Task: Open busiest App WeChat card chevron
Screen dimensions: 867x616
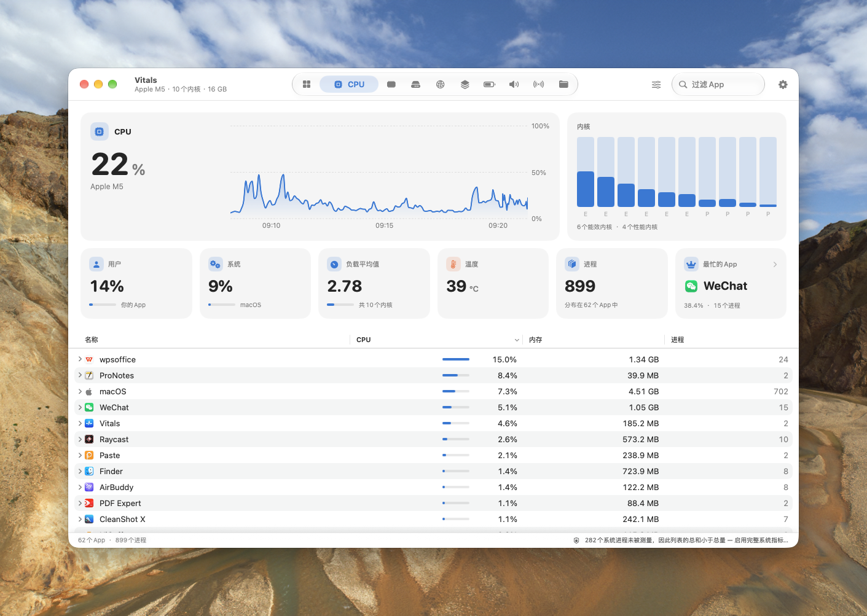Action: [x=775, y=264]
